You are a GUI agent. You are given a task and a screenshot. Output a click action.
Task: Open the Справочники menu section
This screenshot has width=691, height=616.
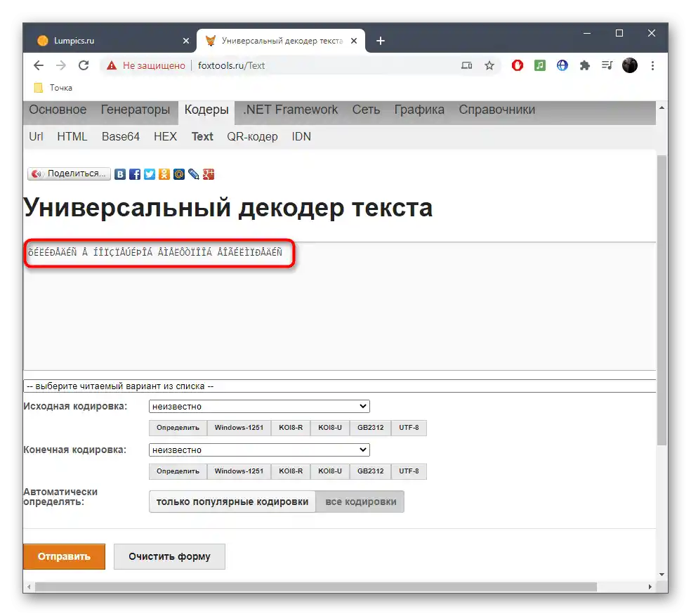(496, 110)
